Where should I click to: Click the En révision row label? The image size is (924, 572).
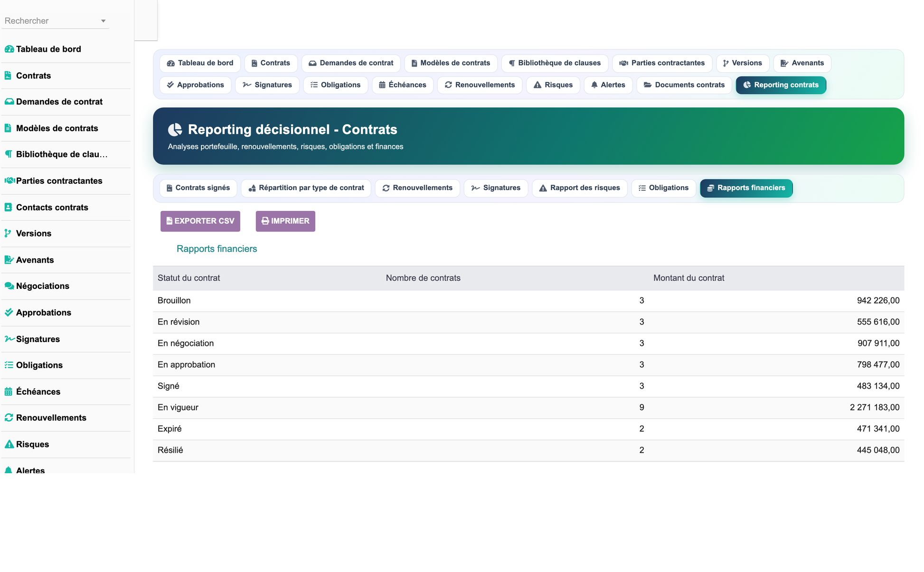coord(179,322)
